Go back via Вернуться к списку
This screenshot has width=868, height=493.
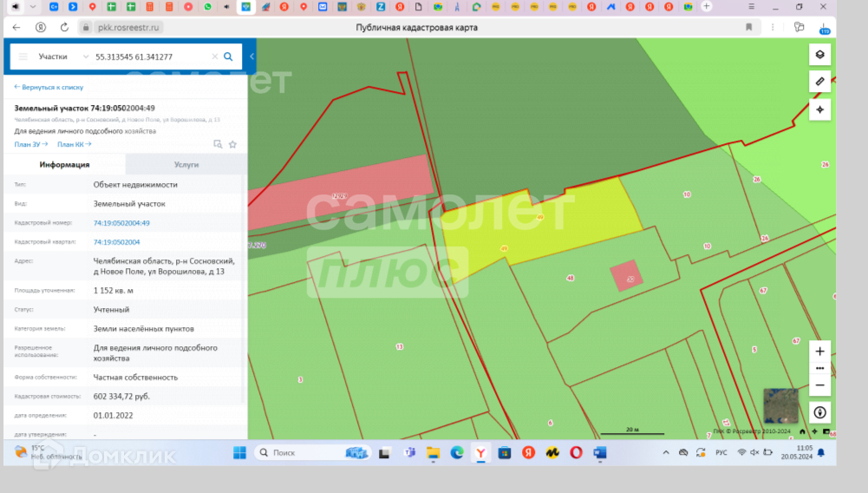[49, 87]
